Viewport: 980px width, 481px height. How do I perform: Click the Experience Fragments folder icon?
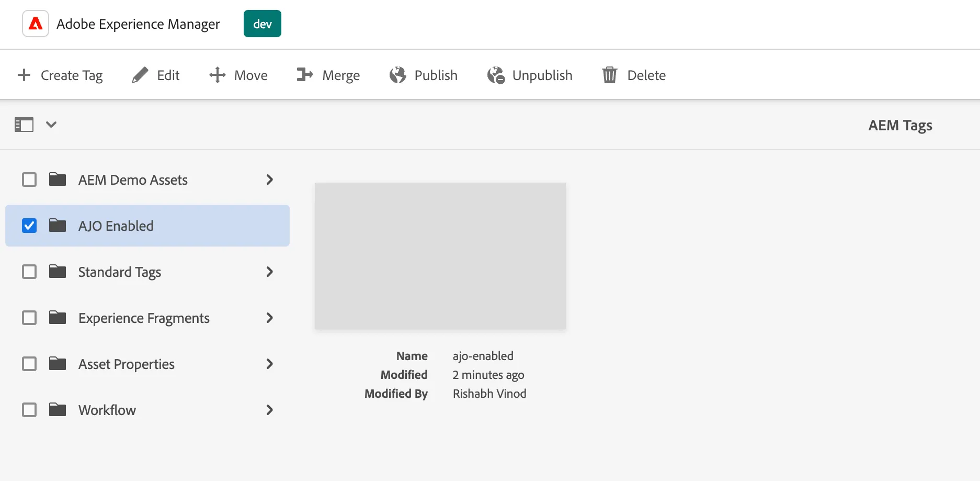[58, 318]
